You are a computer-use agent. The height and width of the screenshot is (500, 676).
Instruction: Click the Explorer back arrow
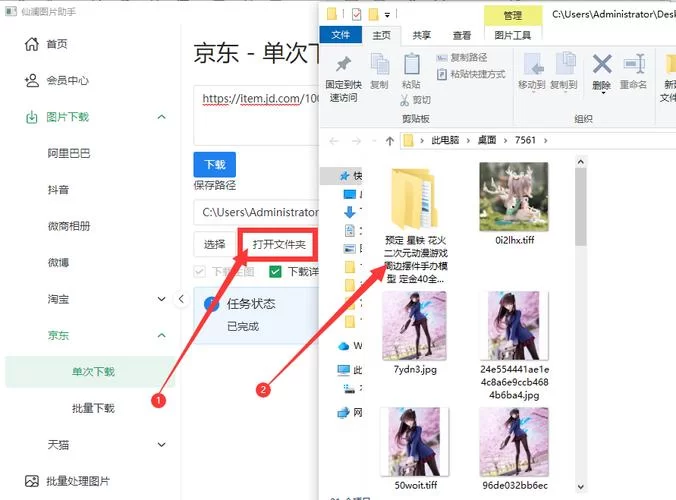(x=334, y=141)
